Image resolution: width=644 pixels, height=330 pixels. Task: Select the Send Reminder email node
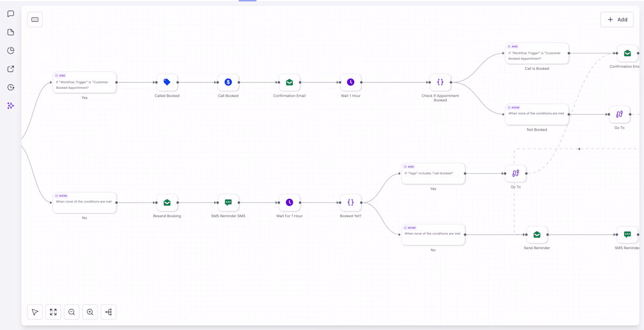click(x=537, y=235)
